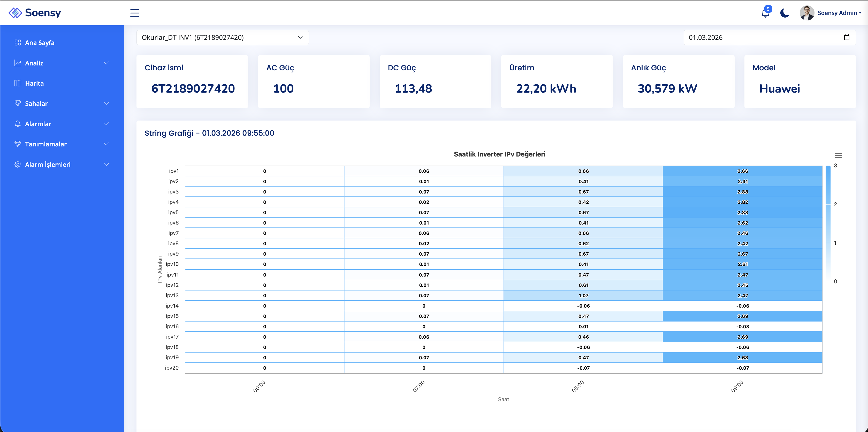868x432 pixels.
Task: Expand the Analiz menu chevron
Action: [106, 63]
